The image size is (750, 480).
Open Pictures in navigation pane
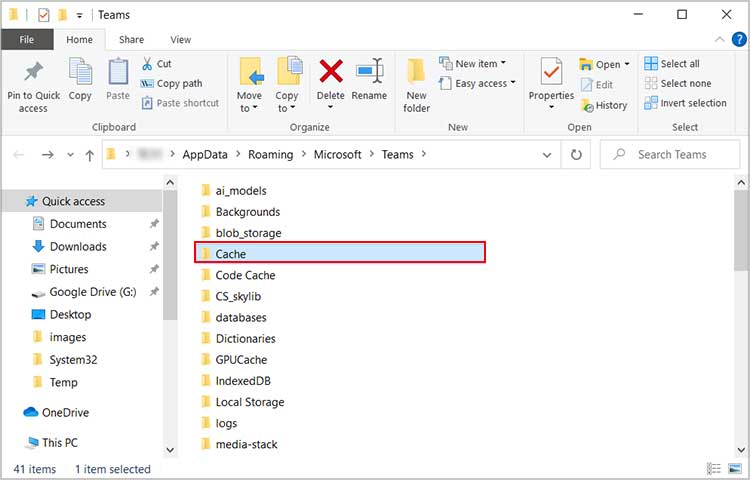click(69, 269)
